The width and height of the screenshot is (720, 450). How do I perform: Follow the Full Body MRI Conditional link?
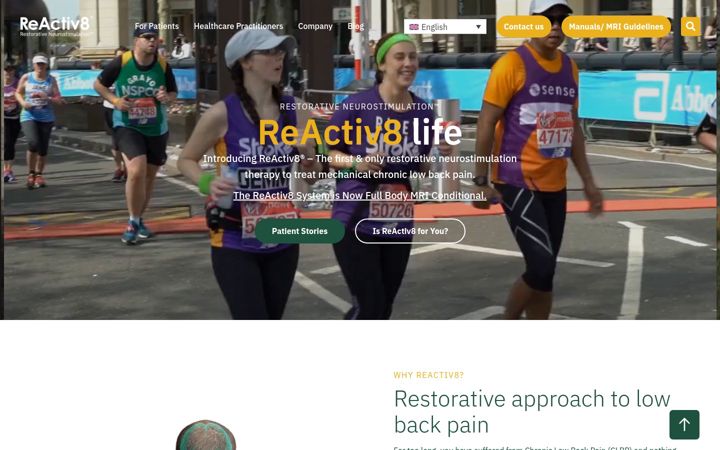pyautogui.click(x=360, y=196)
